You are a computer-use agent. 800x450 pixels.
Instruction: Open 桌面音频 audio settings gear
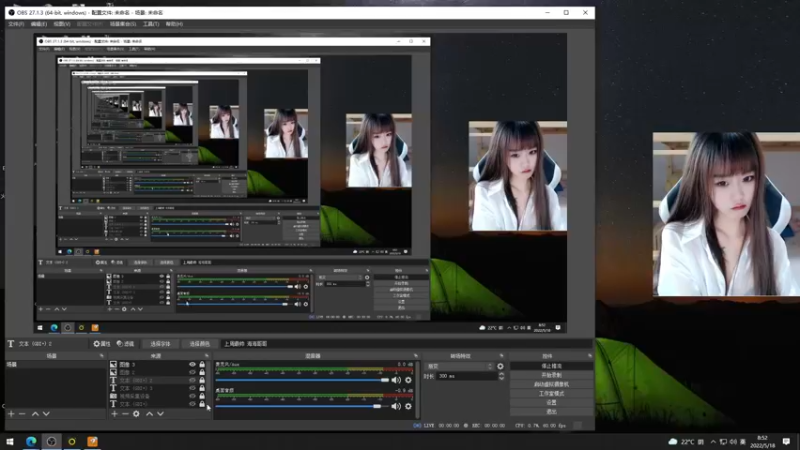tap(408, 406)
